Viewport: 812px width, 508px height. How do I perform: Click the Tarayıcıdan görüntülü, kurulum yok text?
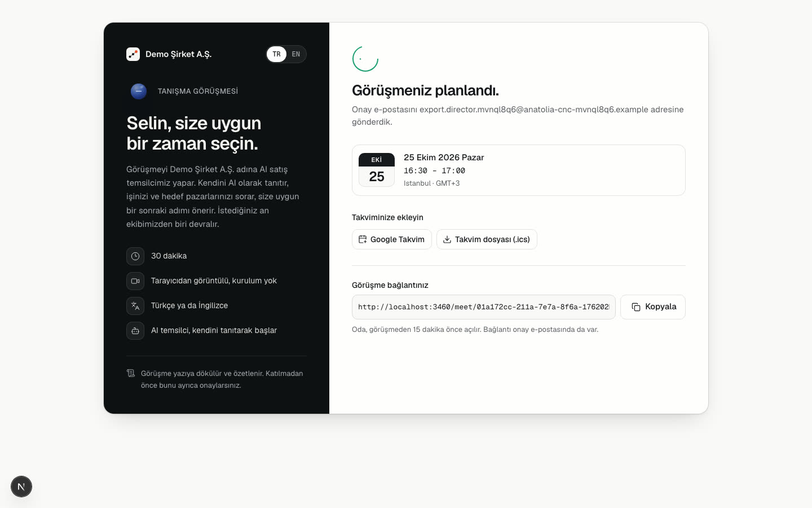click(x=214, y=281)
